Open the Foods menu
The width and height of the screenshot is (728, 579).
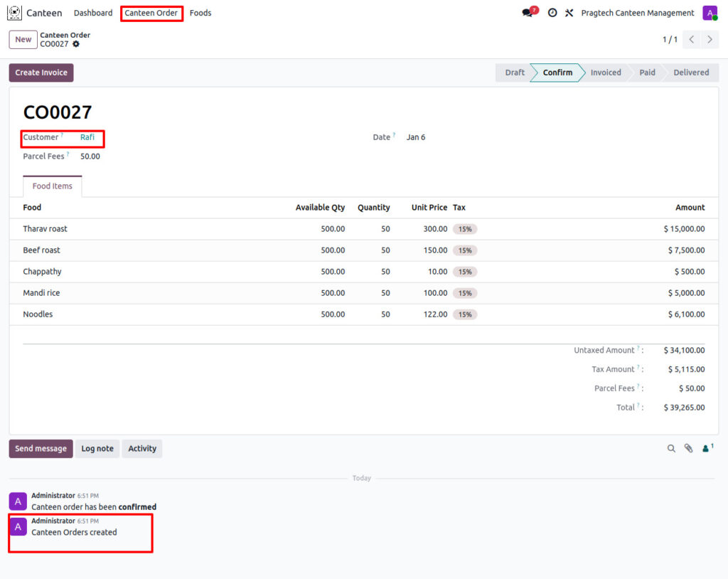pos(200,13)
